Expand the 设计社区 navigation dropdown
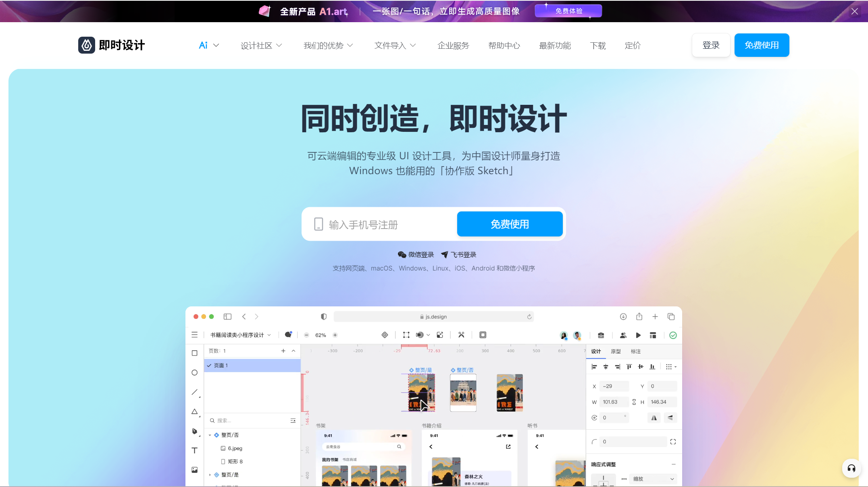 click(x=260, y=45)
